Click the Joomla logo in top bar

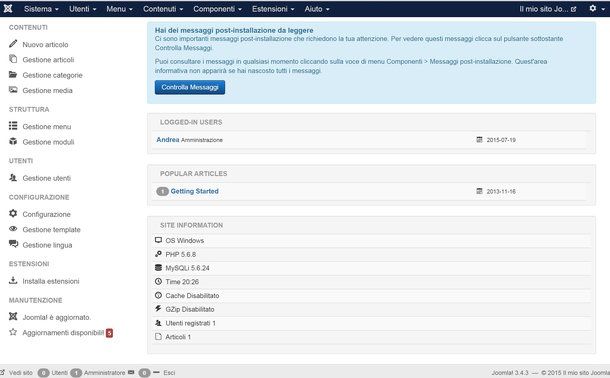point(8,8)
